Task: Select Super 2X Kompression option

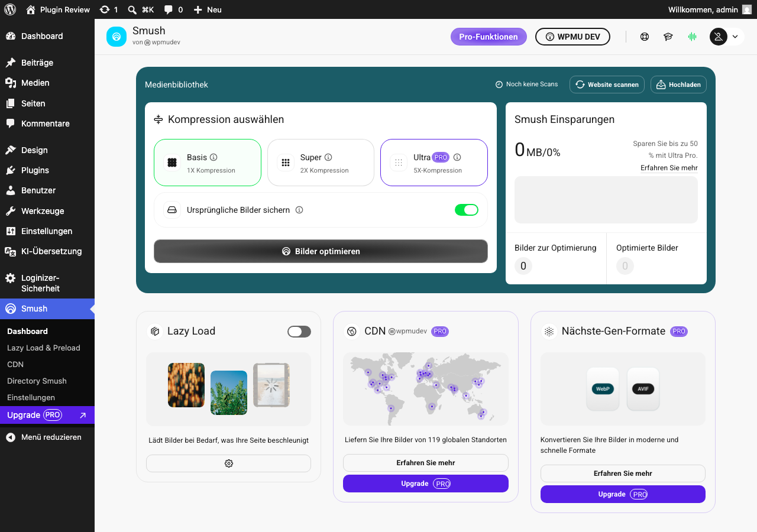Action: coord(321,163)
